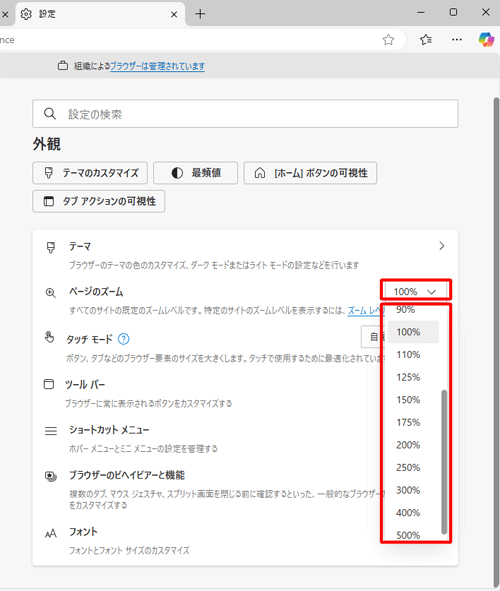Open a new tab with plus button
Screen dimensions: 500x591
click(x=200, y=14)
